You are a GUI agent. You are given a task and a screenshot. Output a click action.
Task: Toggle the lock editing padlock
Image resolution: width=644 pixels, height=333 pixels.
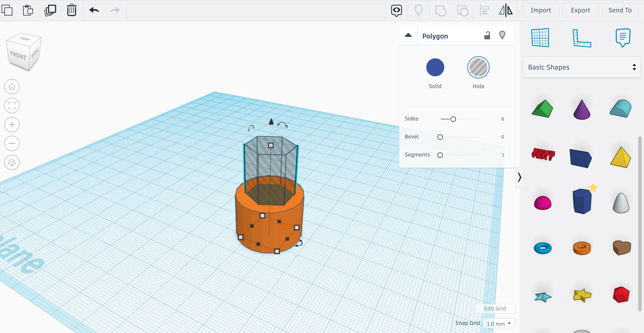(487, 36)
